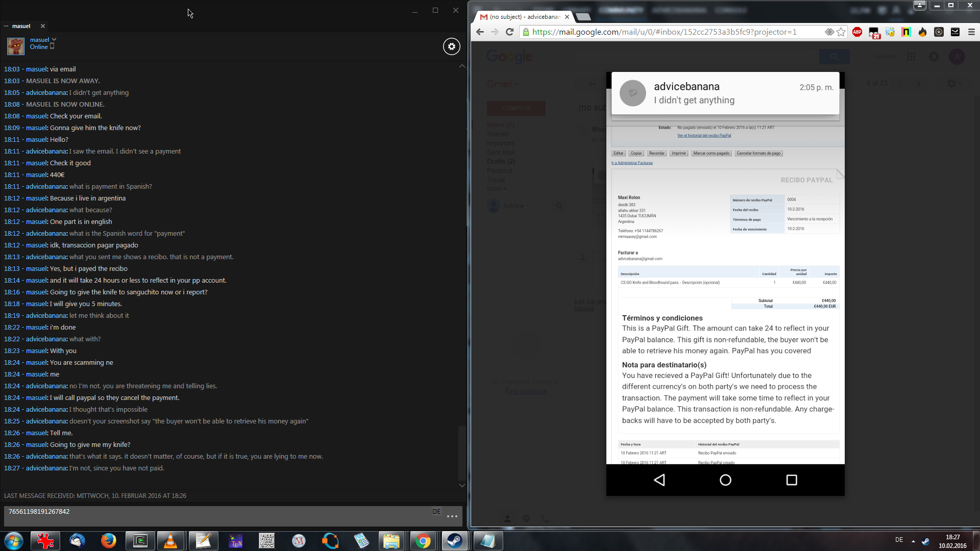Viewport: 980px width, 551px height.
Task: Select the Gmail browser tab
Action: pyautogui.click(x=523, y=17)
